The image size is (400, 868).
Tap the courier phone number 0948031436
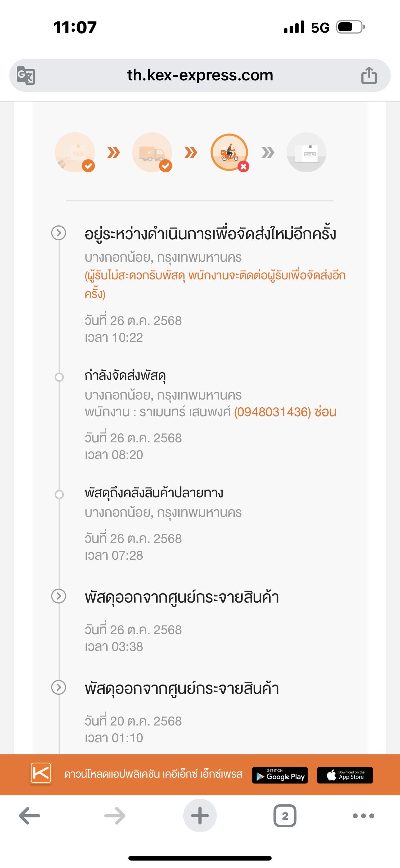pyautogui.click(x=272, y=412)
